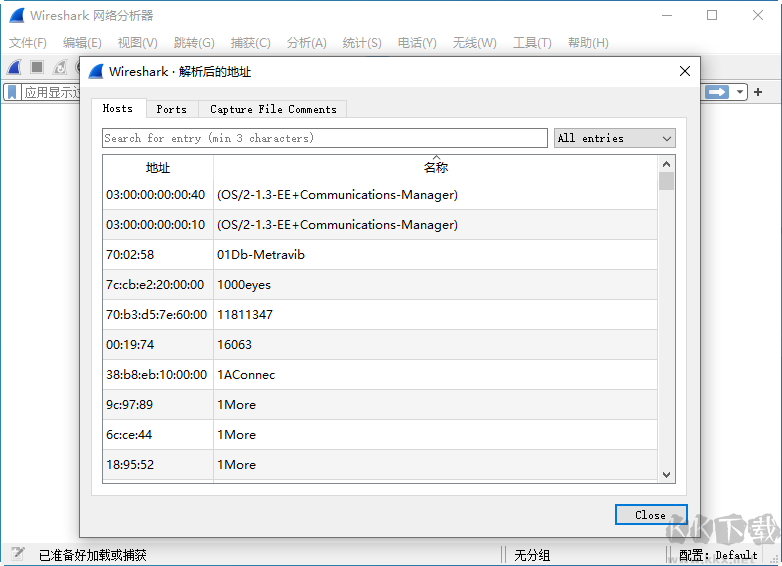Click the plus icon to add filter button

tap(758, 92)
